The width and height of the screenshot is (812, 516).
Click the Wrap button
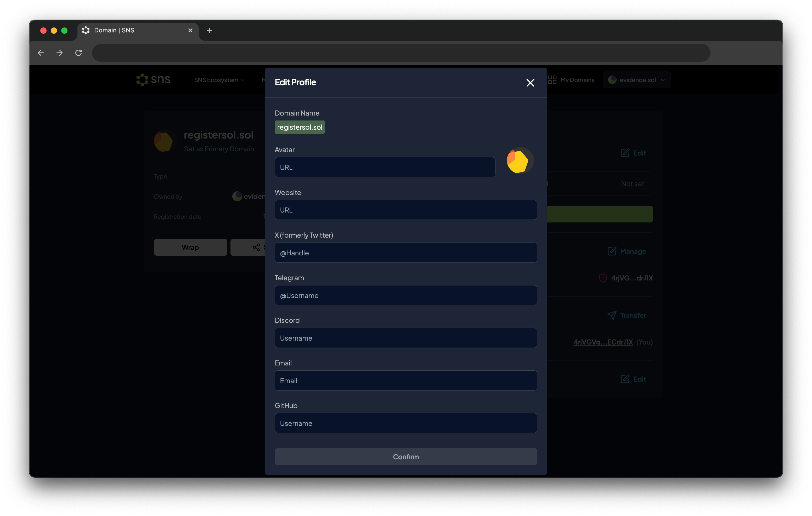tap(190, 247)
